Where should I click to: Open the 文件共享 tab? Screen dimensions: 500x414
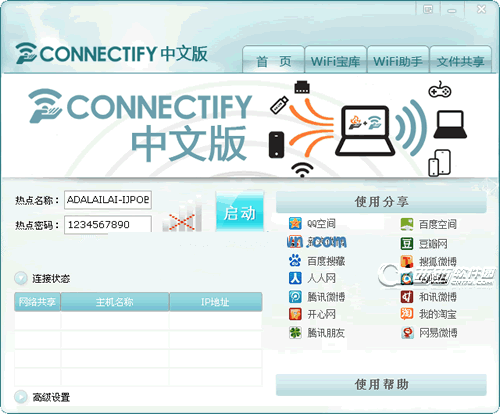point(461,60)
